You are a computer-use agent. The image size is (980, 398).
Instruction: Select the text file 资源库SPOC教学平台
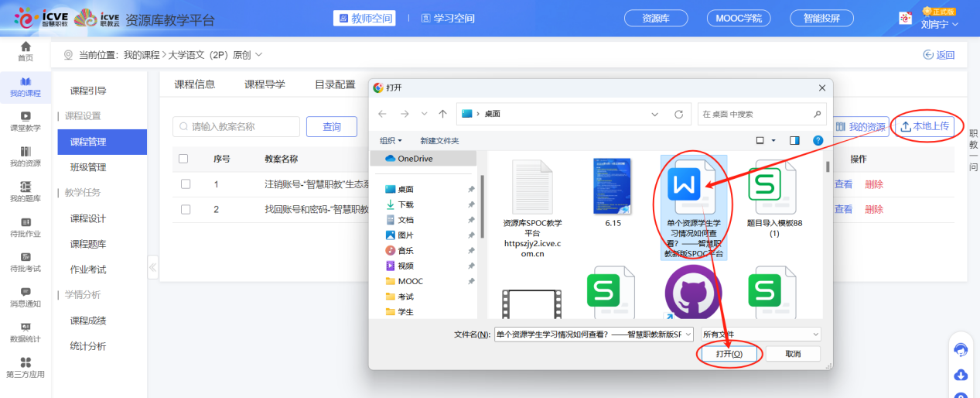532,208
